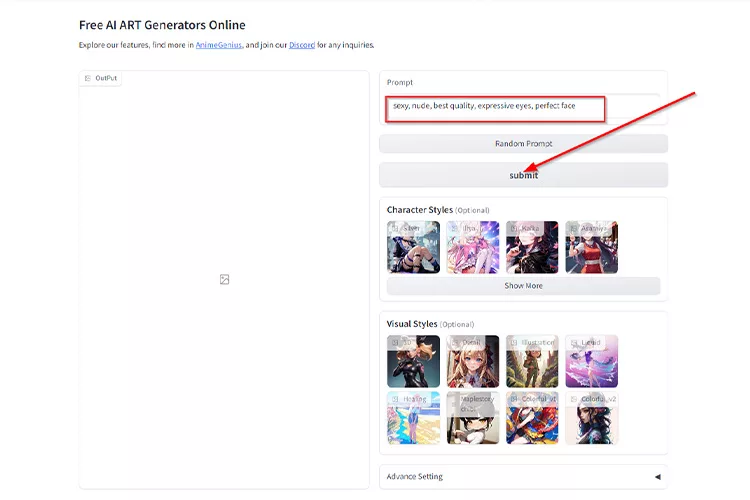Choose the Healing visual style
Image resolution: width=750 pixels, height=500 pixels.
[413, 418]
